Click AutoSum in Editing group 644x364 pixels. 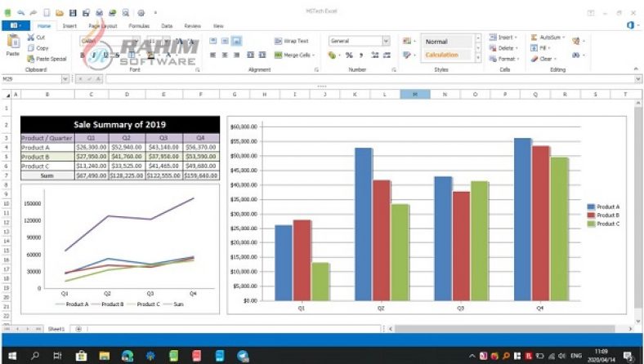548,38
